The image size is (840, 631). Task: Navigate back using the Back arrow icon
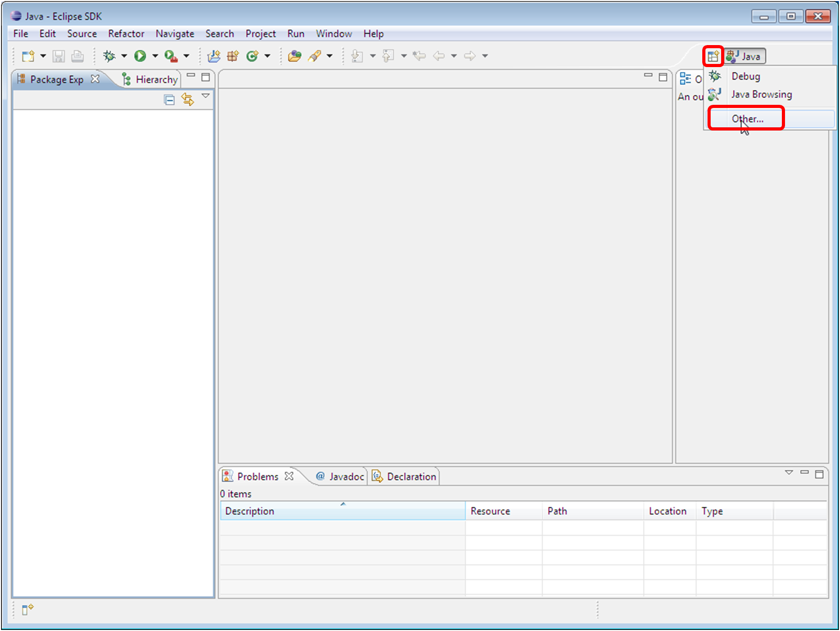click(439, 56)
